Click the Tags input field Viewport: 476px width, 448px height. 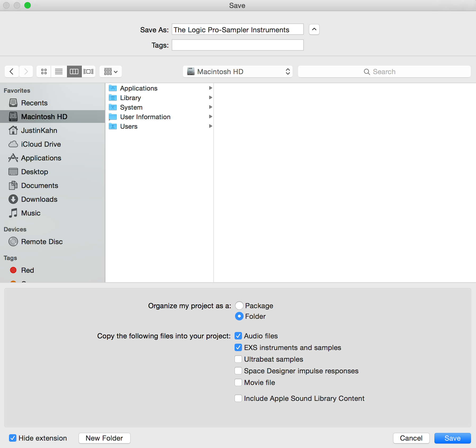click(238, 45)
